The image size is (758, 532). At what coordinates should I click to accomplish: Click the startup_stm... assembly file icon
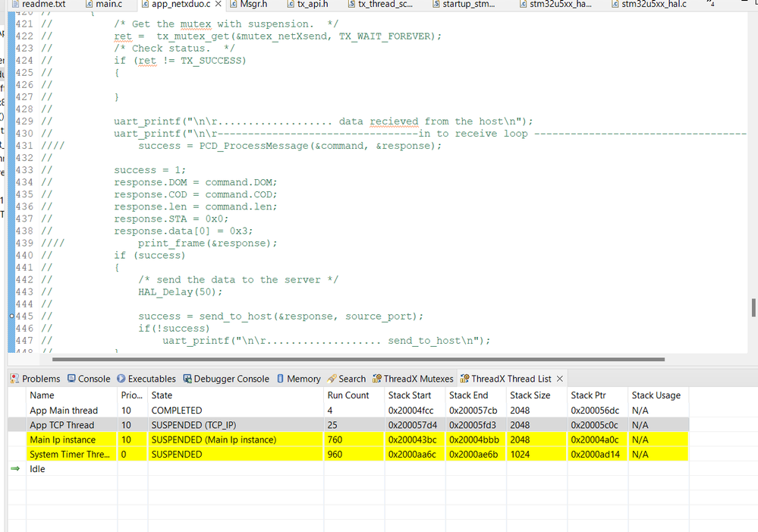pyautogui.click(x=436, y=5)
